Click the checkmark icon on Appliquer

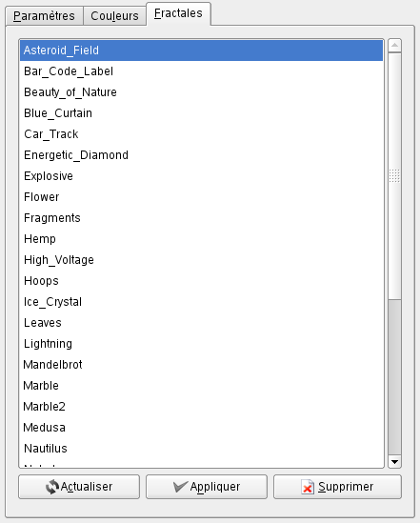pos(180,487)
